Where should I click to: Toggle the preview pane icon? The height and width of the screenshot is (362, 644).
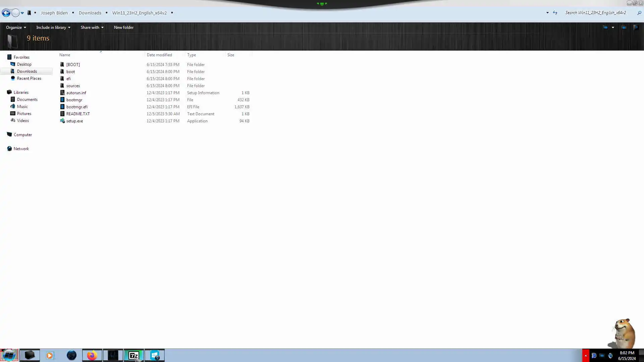(624, 27)
